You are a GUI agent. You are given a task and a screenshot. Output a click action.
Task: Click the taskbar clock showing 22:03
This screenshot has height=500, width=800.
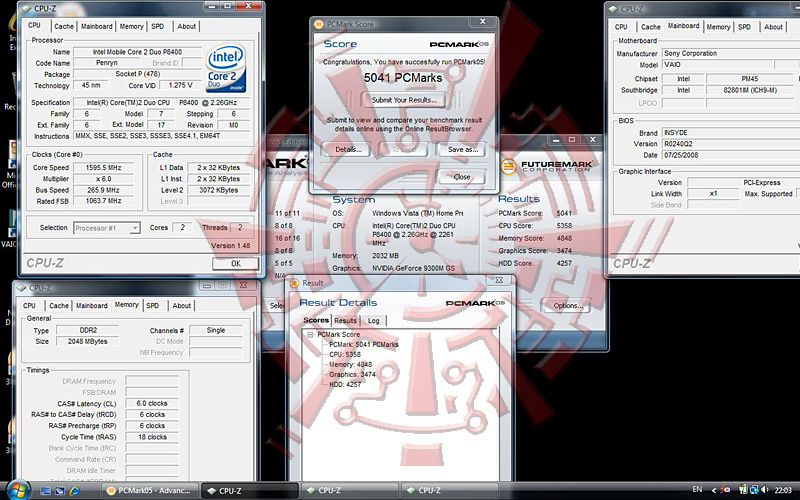784,490
